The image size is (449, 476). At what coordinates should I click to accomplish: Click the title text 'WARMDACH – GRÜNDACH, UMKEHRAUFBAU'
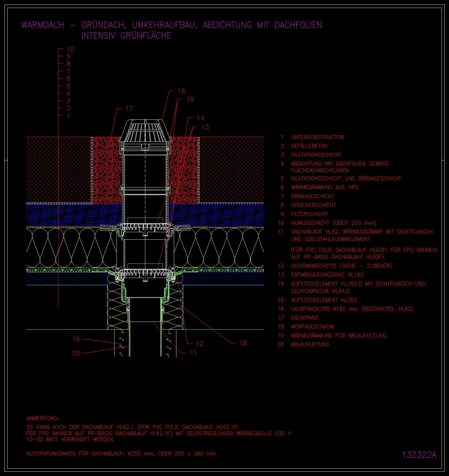(109, 25)
